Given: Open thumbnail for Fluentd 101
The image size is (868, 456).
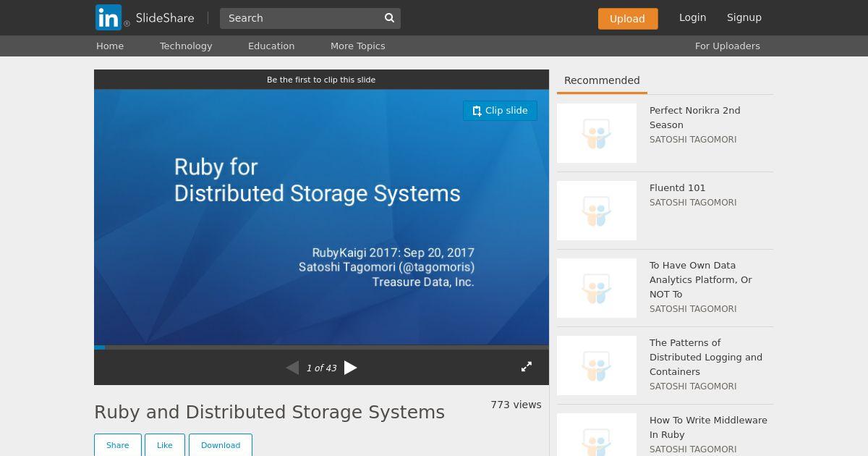Looking at the screenshot, I should tap(597, 211).
